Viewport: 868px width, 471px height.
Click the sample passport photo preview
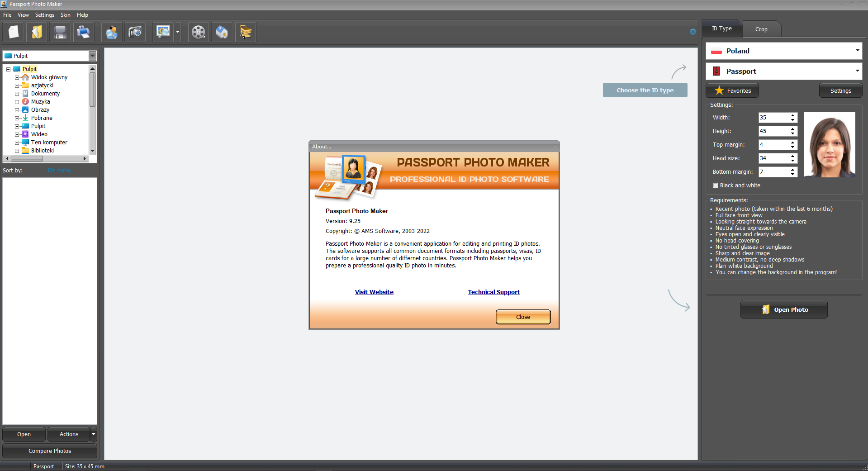830,145
